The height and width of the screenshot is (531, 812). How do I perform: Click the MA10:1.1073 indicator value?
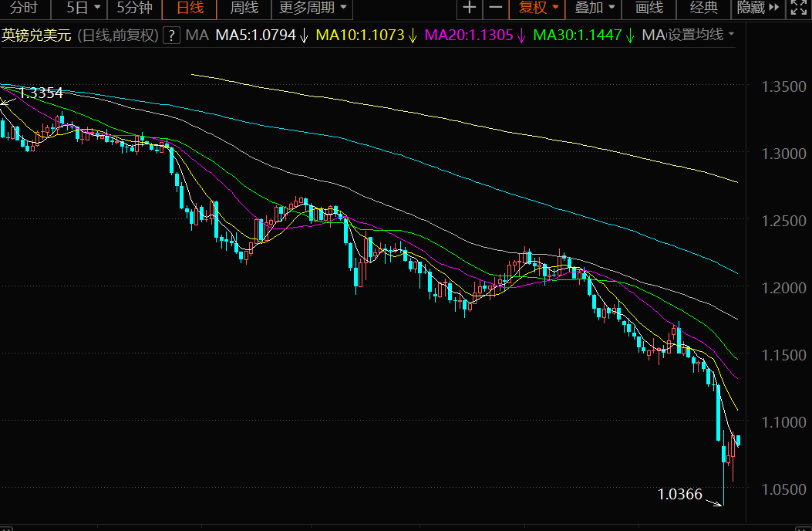360,36
